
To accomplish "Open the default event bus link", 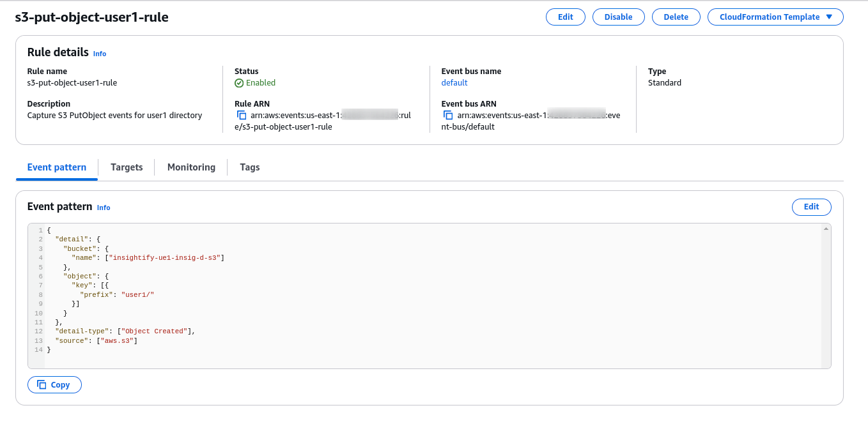I will (454, 83).
